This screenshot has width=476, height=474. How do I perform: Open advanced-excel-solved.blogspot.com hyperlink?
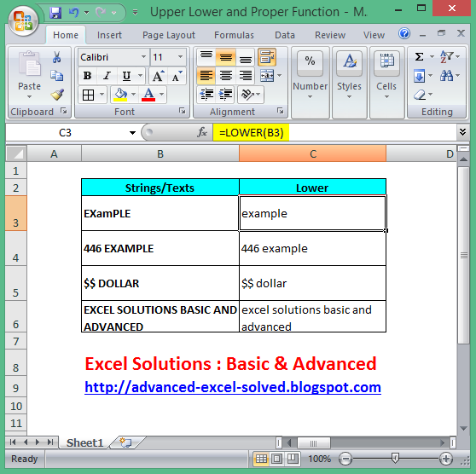(x=233, y=387)
